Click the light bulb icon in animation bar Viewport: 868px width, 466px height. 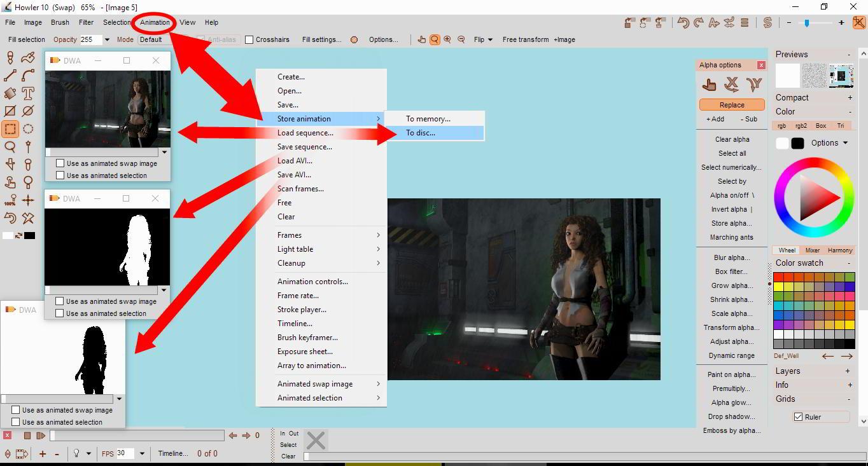click(76, 453)
